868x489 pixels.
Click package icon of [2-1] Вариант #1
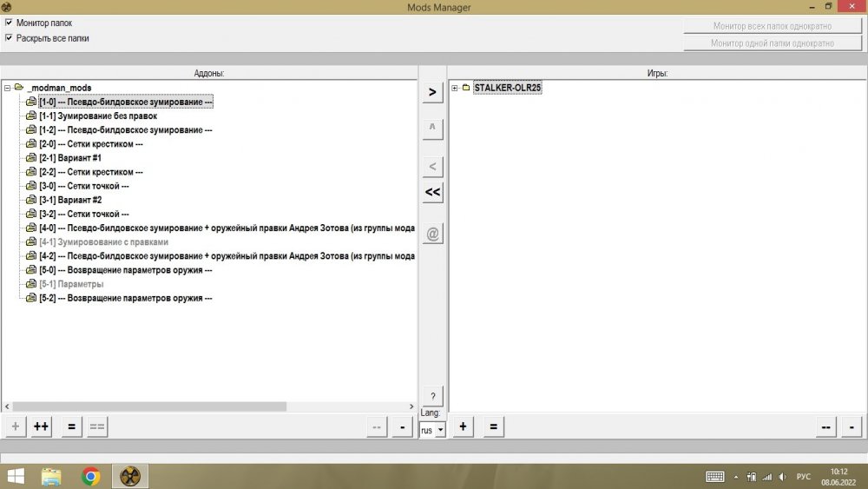click(x=31, y=157)
